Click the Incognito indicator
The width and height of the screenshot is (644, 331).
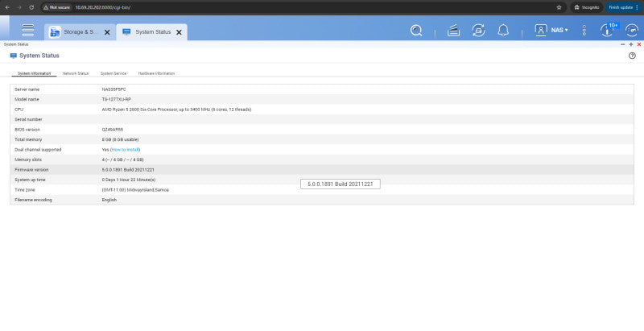point(587,7)
